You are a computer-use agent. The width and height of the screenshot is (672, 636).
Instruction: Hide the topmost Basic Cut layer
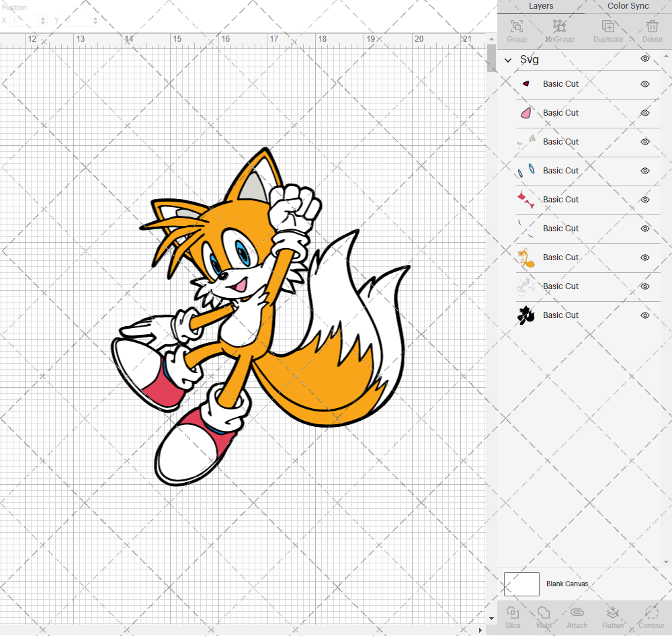pyautogui.click(x=644, y=84)
